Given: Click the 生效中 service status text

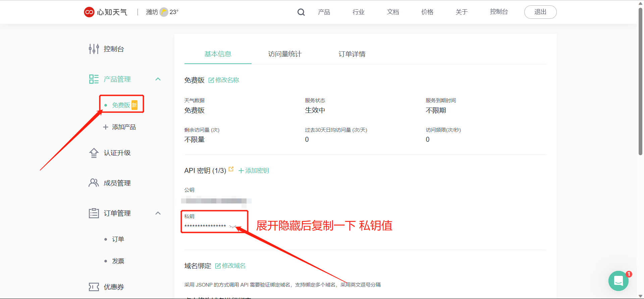Looking at the screenshot, I should click(x=315, y=110).
